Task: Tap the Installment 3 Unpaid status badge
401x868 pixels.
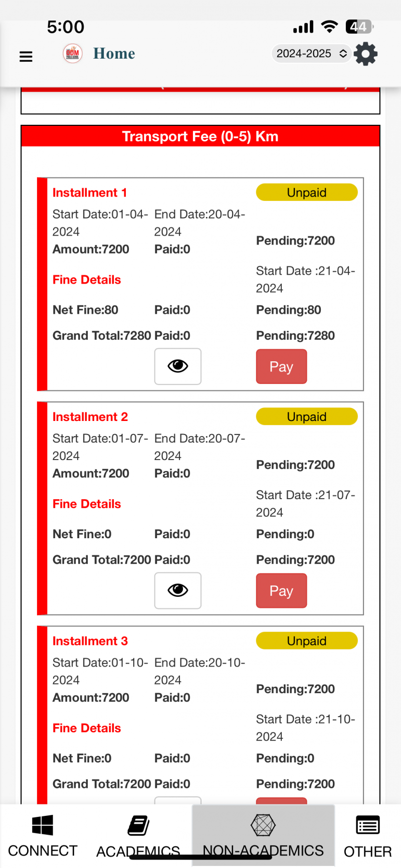Action: click(x=307, y=640)
